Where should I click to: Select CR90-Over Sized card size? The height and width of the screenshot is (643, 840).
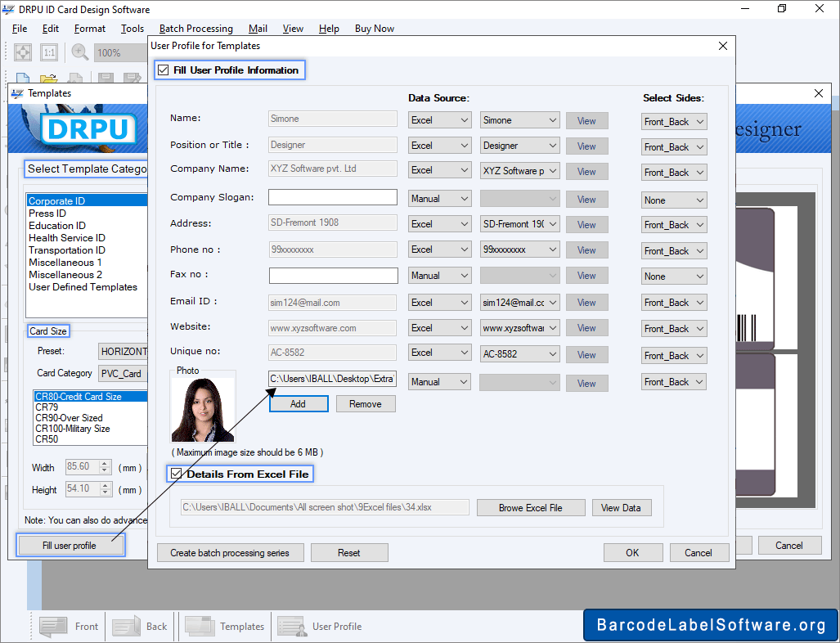69,418
